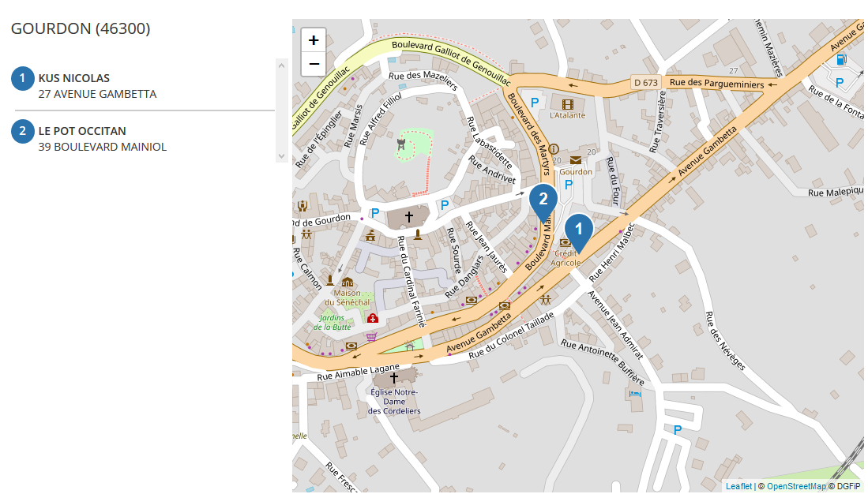Click the results list scrollbar down arrow
The width and height of the screenshot is (868, 494).
click(281, 156)
